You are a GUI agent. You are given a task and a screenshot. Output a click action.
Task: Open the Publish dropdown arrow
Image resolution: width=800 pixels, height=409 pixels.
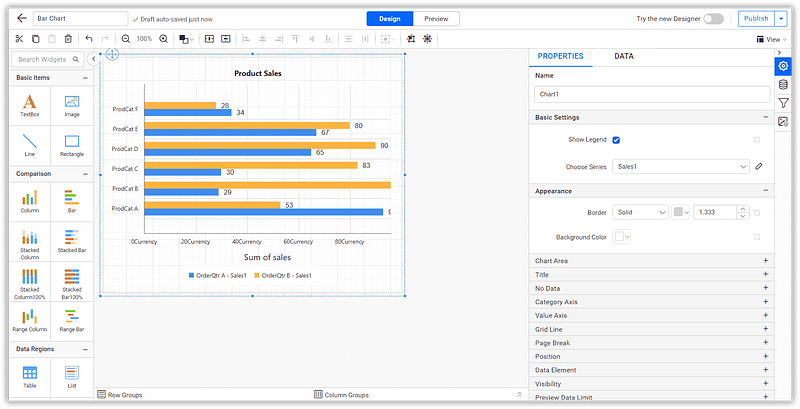[x=781, y=18]
